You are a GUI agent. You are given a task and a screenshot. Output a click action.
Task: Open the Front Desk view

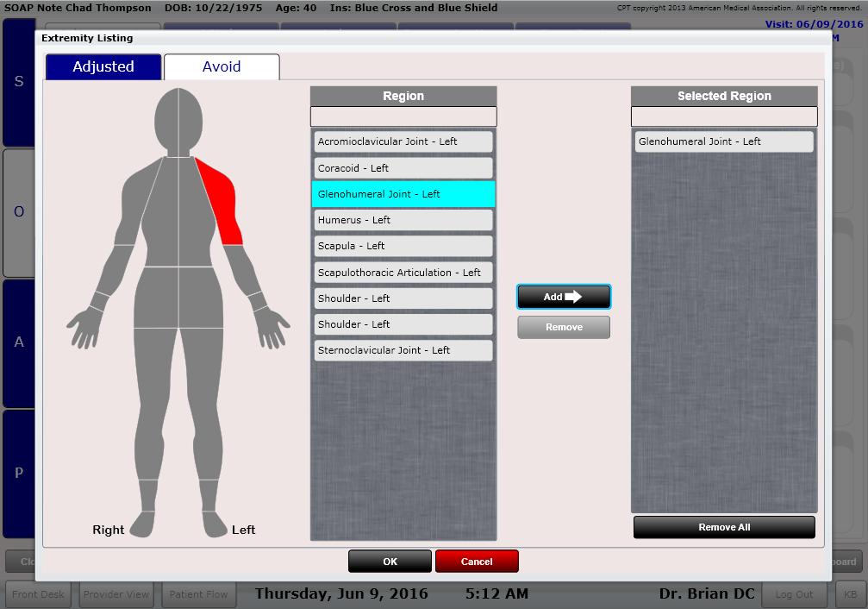tap(37, 594)
